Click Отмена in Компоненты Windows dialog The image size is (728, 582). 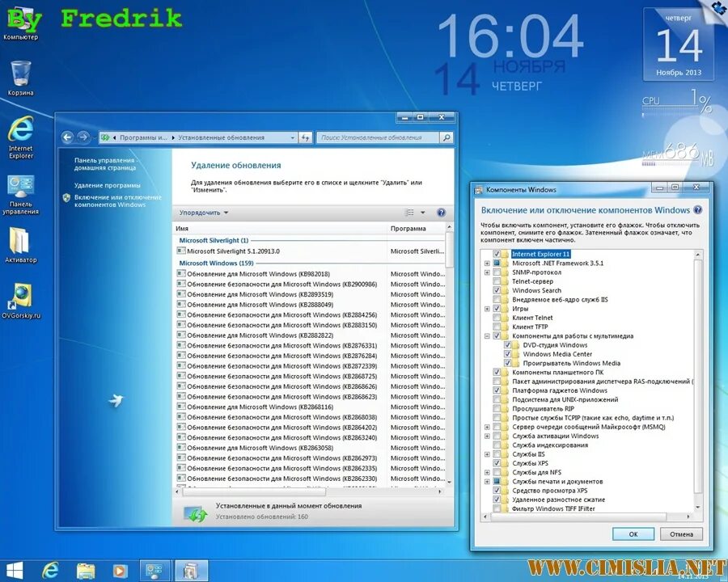click(681, 534)
